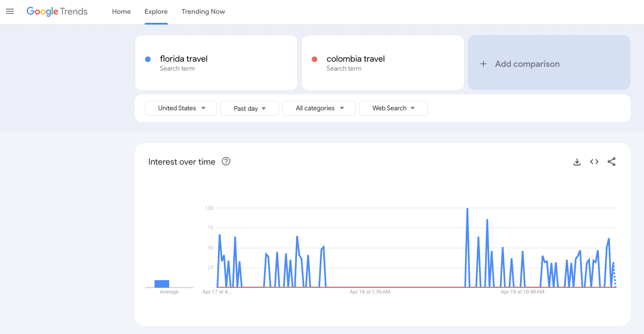Click the chart peak at value 100
644x334 pixels.
pyautogui.click(x=467, y=209)
